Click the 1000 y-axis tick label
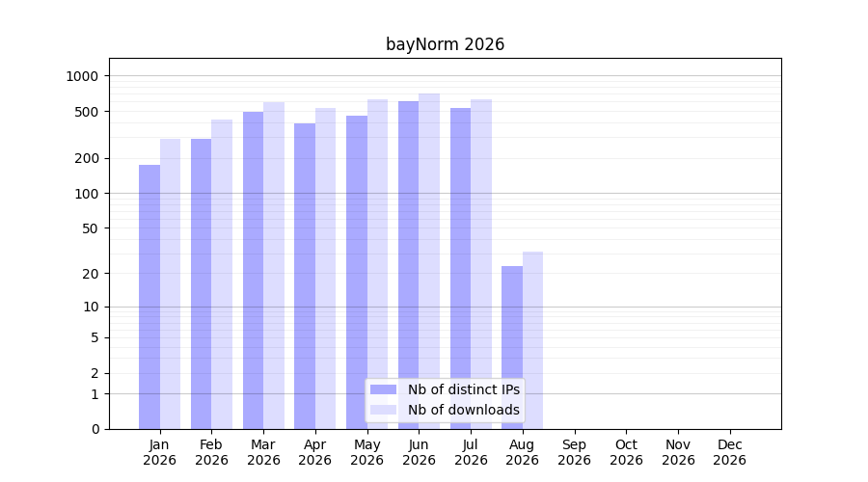Screen dimensions: 868x482 coord(82,76)
